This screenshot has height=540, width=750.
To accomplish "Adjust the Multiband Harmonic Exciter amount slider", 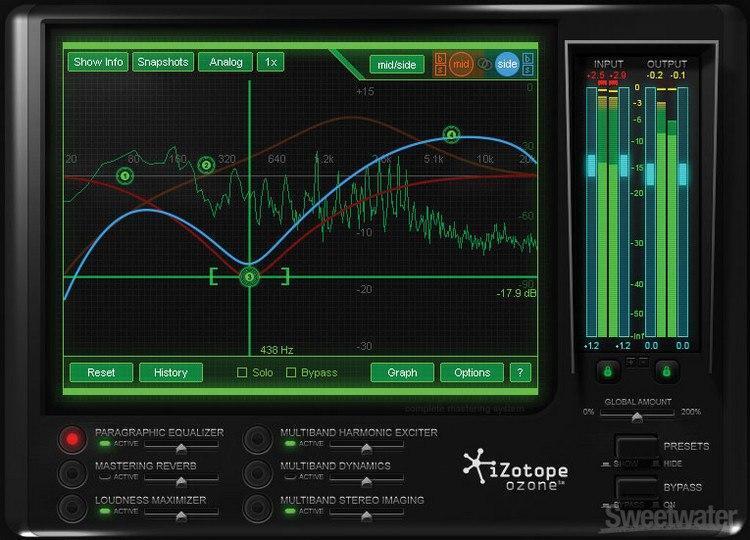I will click(366, 449).
